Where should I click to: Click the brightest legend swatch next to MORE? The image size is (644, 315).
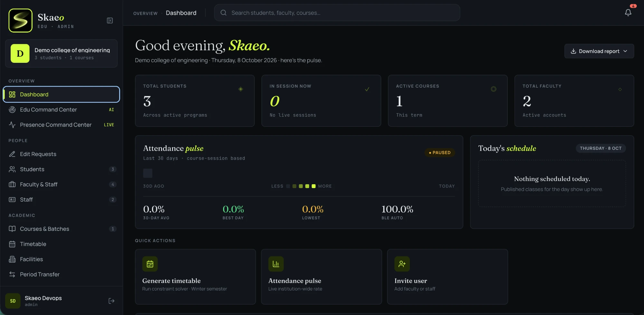(x=314, y=186)
